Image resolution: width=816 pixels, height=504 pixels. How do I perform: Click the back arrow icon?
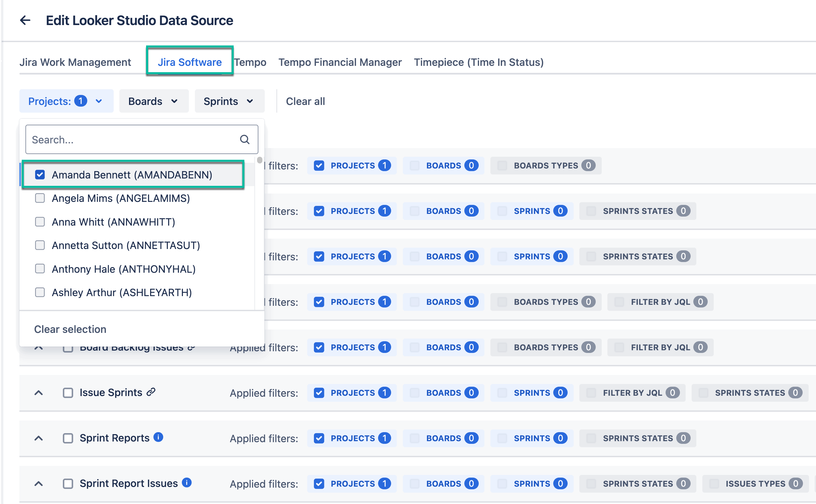coord(25,20)
